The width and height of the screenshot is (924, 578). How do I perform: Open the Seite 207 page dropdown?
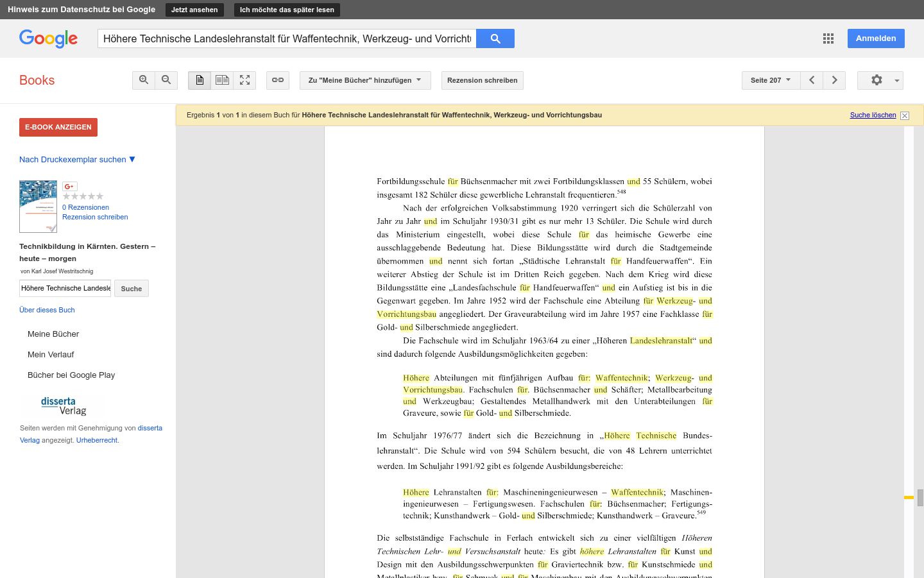(771, 80)
